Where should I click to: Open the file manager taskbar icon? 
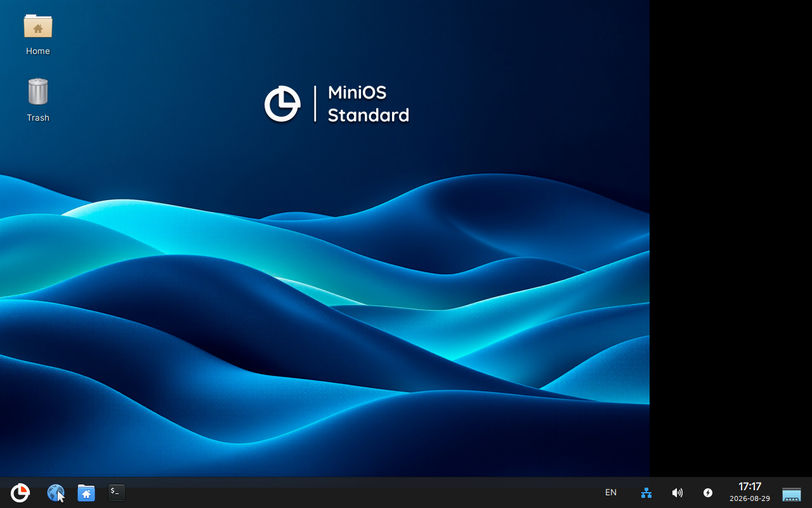pyautogui.click(x=86, y=493)
